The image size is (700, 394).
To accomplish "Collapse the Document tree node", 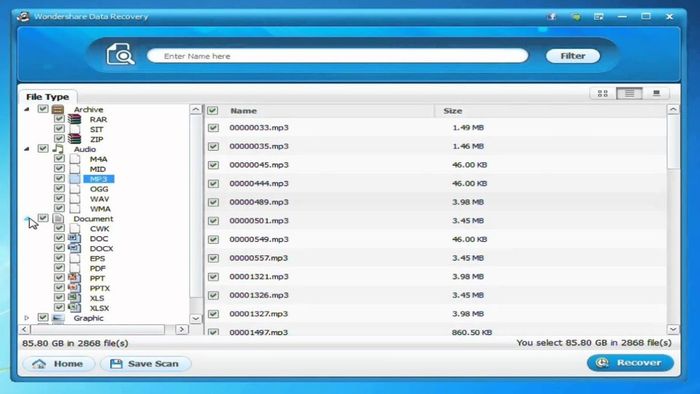I will (x=27, y=219).
